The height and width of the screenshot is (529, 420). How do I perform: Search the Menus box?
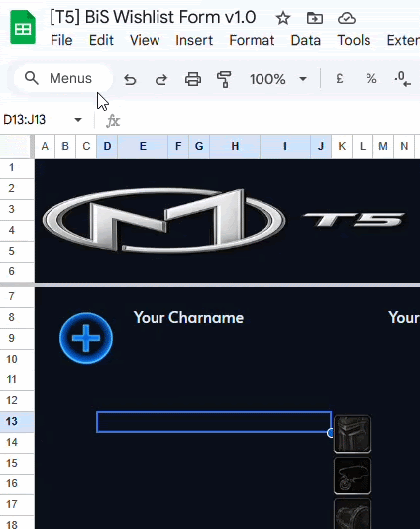tap(63, 78)
